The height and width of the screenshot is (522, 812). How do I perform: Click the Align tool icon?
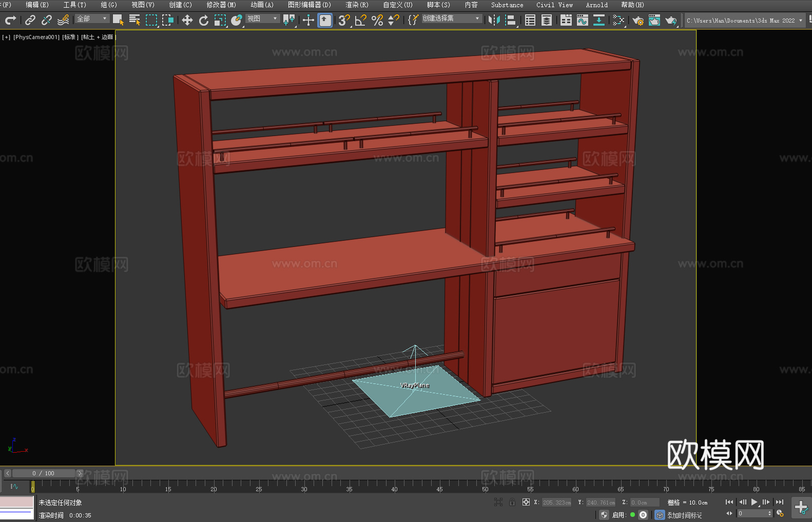(x=511, y=20)
